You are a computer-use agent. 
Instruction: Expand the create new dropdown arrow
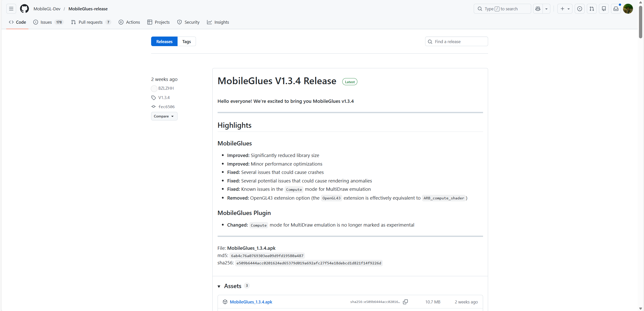568,9
